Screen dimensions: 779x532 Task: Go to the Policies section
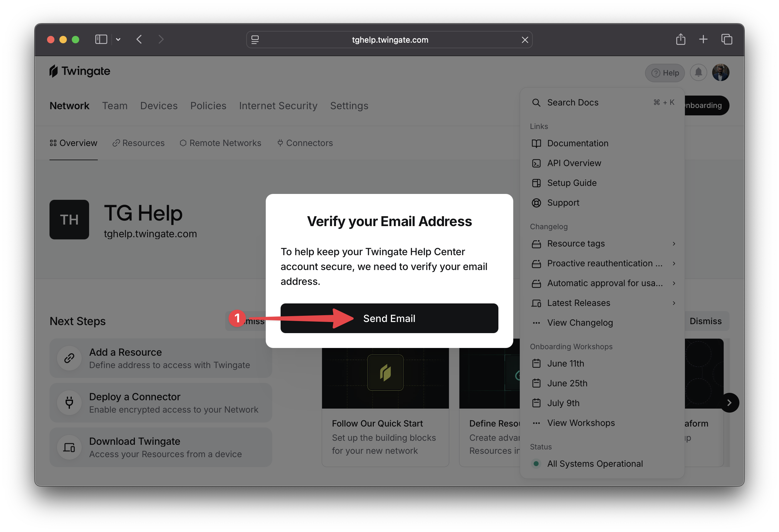[x=208, y=105]
